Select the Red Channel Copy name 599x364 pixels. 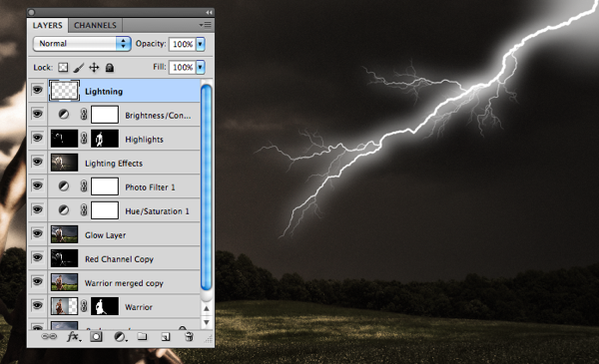(119, 259)
